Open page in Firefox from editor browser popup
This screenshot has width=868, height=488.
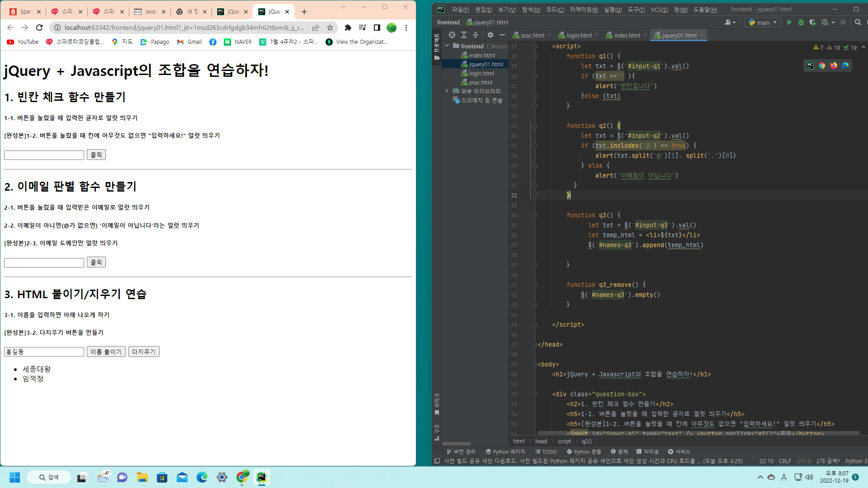(834, 66)
